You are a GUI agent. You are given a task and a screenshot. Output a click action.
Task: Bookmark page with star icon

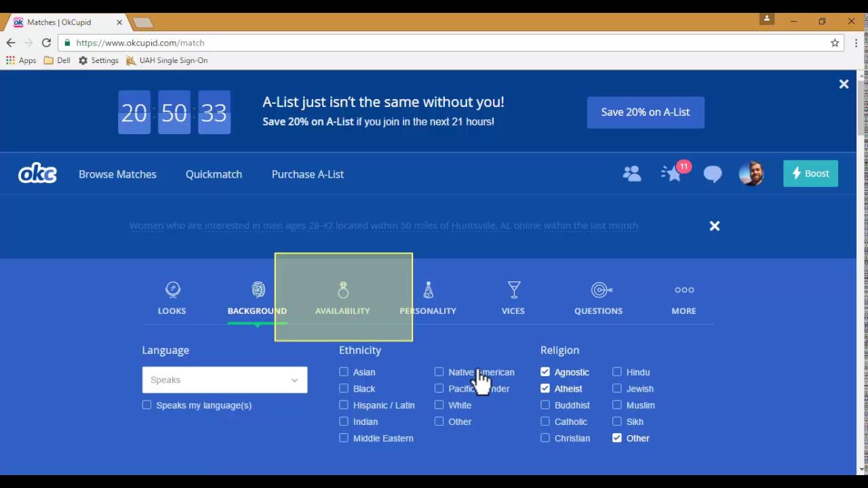coord(835,43)
